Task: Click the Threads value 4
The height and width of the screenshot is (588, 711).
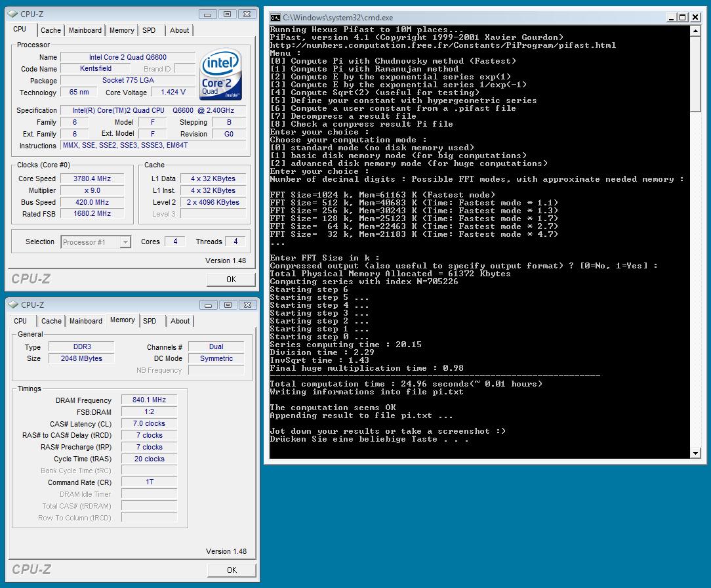Action: [x=235, y=241]
